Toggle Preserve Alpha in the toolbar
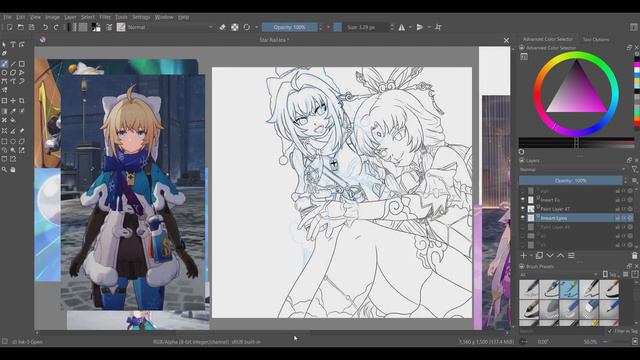The width and height of the screenshot is (640, 360). coord(235,27)
